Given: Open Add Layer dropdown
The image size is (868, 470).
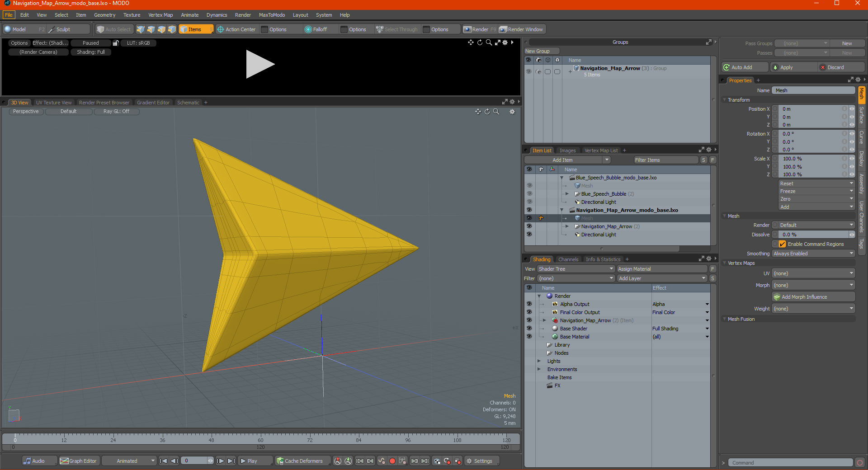Looking at the screenshot, I should coord(662,278).
